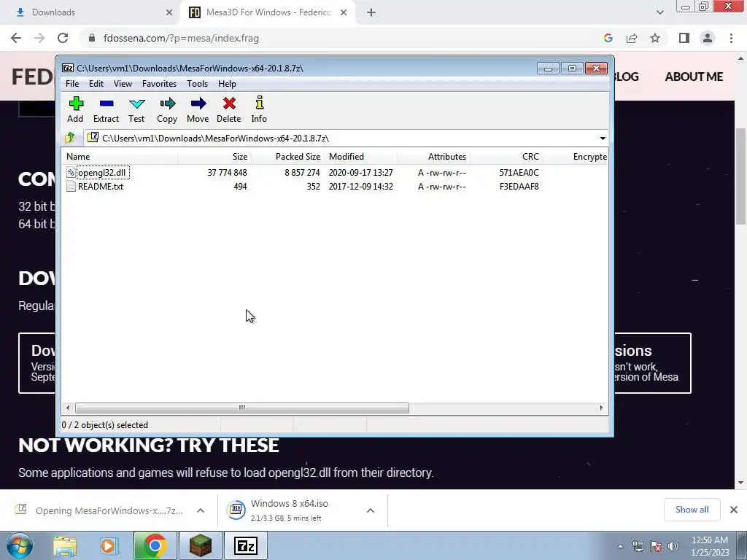Expand the 7-Zip address path dropdown
Screen dimensions: 747x560
point(603,139)
